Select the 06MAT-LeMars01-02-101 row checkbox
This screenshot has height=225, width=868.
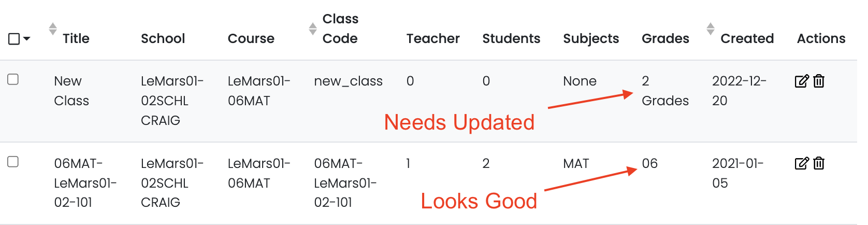pyautogui.click(x=13, y=162)
